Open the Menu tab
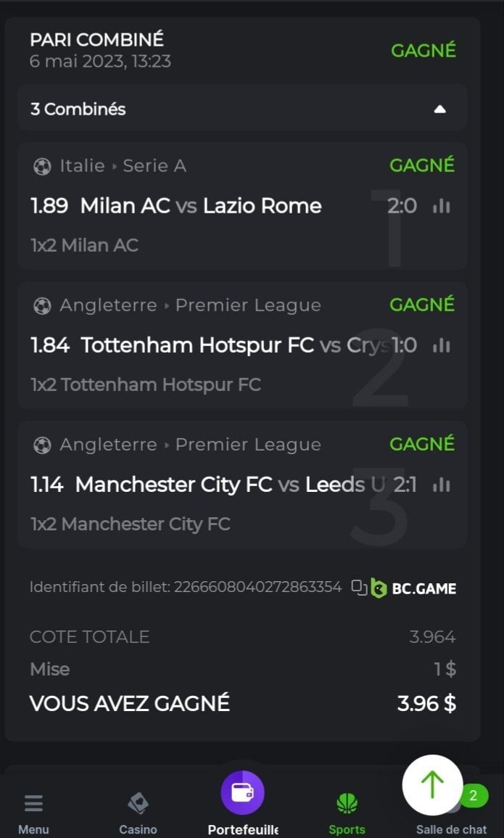This screenshot has height=838, width=504. pos(33,813)
